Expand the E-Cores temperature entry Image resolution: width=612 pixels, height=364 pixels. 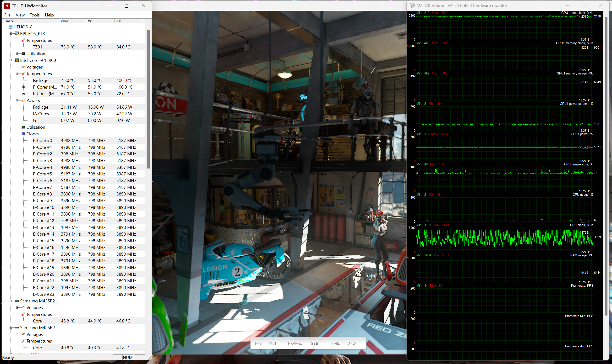pos(24,94)
